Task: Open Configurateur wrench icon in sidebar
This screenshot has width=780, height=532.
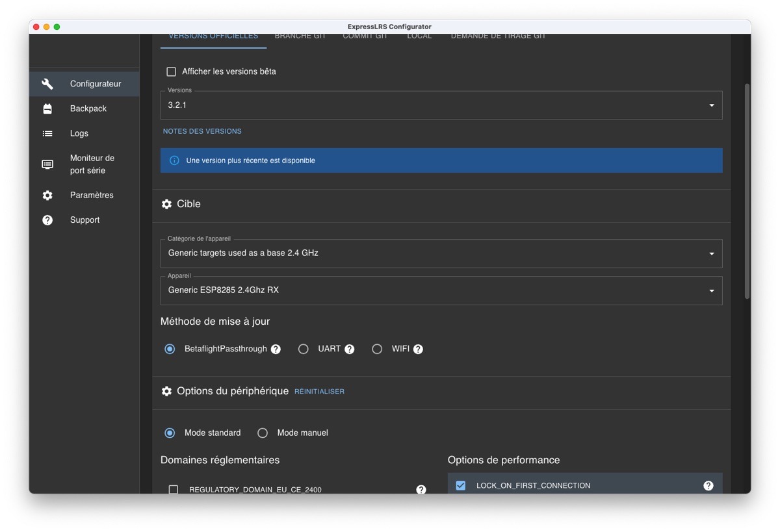Action: click(47, 84)
